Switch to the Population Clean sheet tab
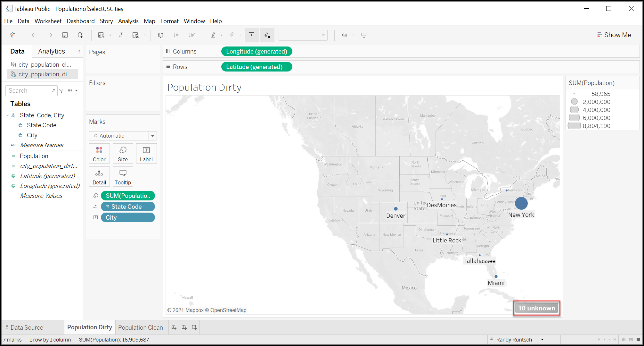The height and width of the screenshot is (346, 644). coord(140,327)
